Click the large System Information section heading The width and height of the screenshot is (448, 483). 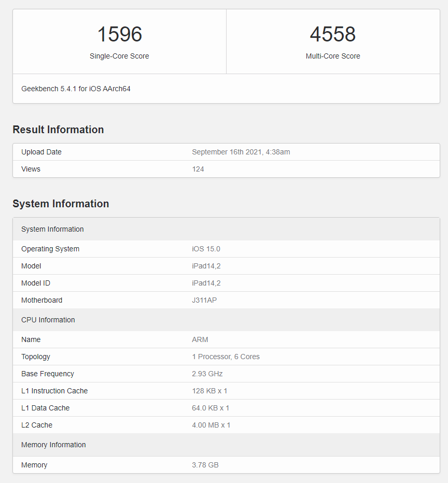pos(61,204)
